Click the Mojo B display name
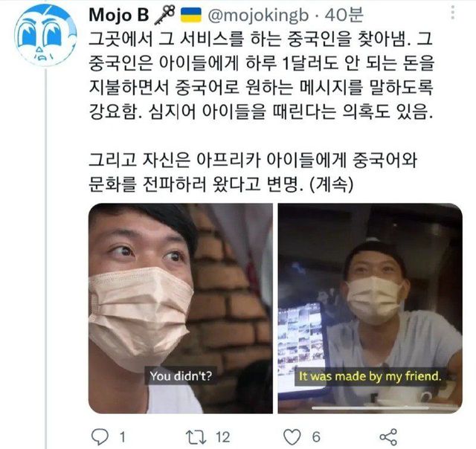 click(119, 15)
